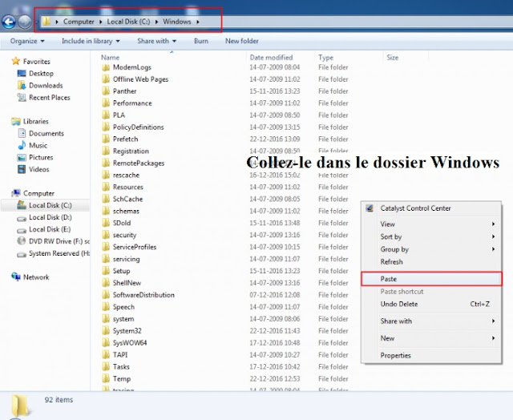This screenshot has height=420, width=513.
Task: Open Share with in the context menu
Action: click(431, 321)
